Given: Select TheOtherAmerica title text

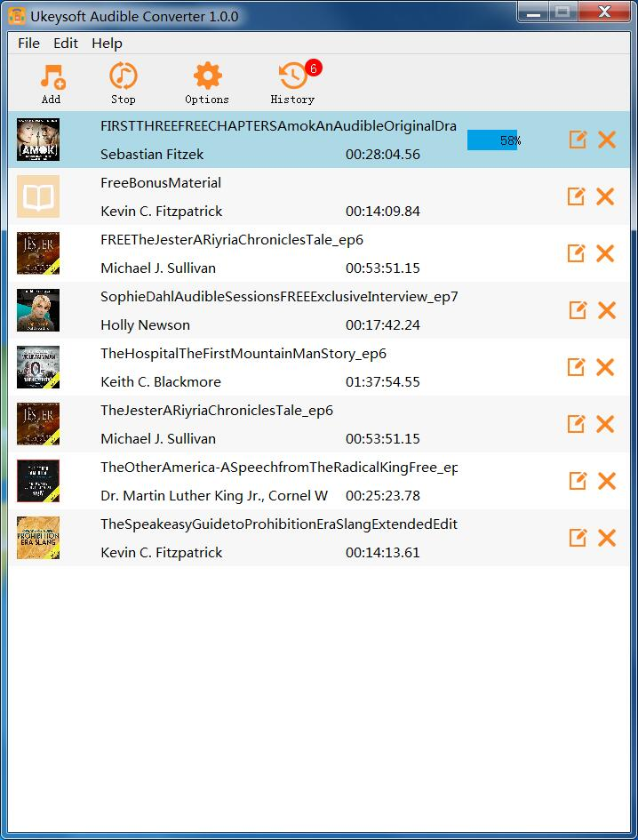Looking at the screenshot, I should [279, 467].
